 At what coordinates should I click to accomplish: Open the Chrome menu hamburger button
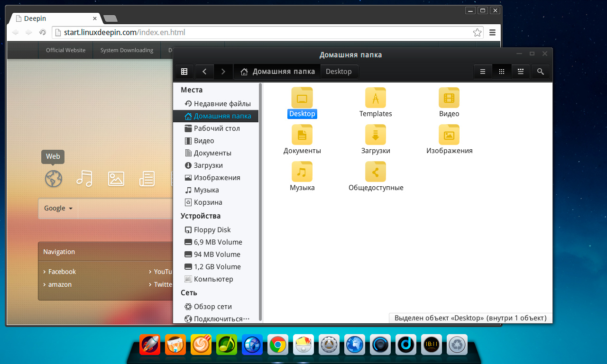coord(492,33)
